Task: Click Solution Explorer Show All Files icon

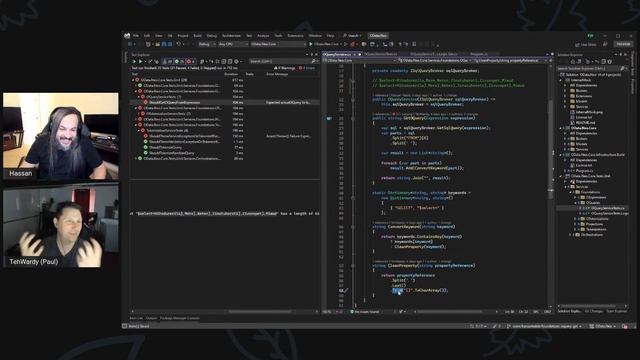Action: [x=603, y=62]
